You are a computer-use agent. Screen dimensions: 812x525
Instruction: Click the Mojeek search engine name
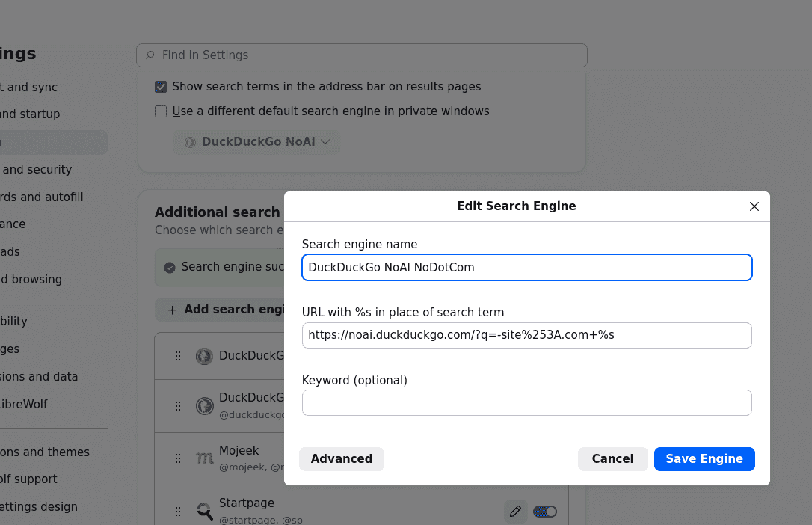point(239,450)
